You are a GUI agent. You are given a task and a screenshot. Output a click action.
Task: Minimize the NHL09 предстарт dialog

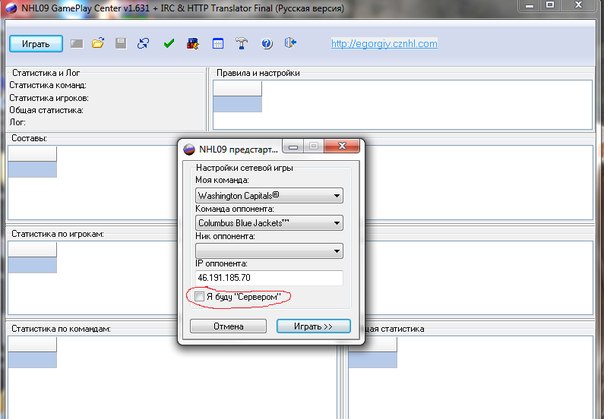pyautogui.click(x=293, y=147)
